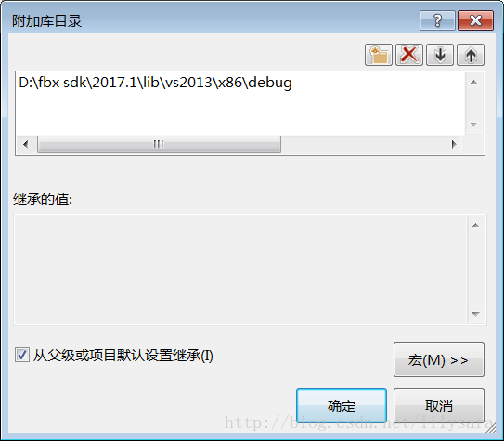
Task: Click the 取消 button
Action: 439,406
